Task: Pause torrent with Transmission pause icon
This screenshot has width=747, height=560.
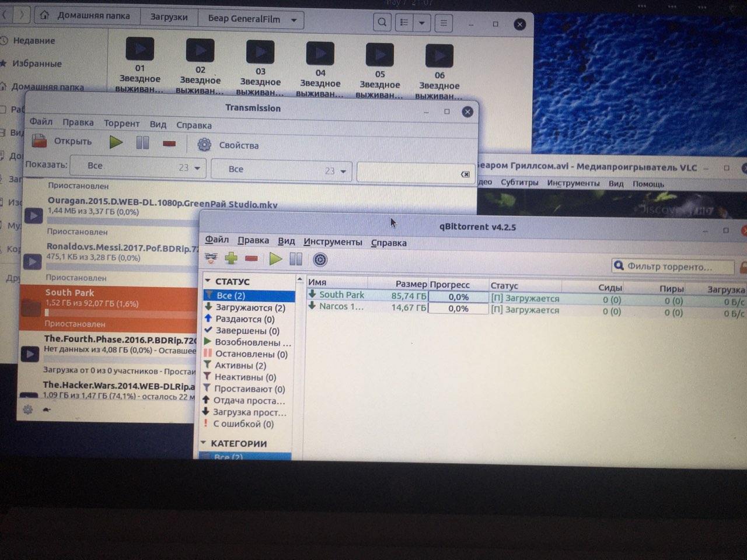Action: (x=142, y=142)
